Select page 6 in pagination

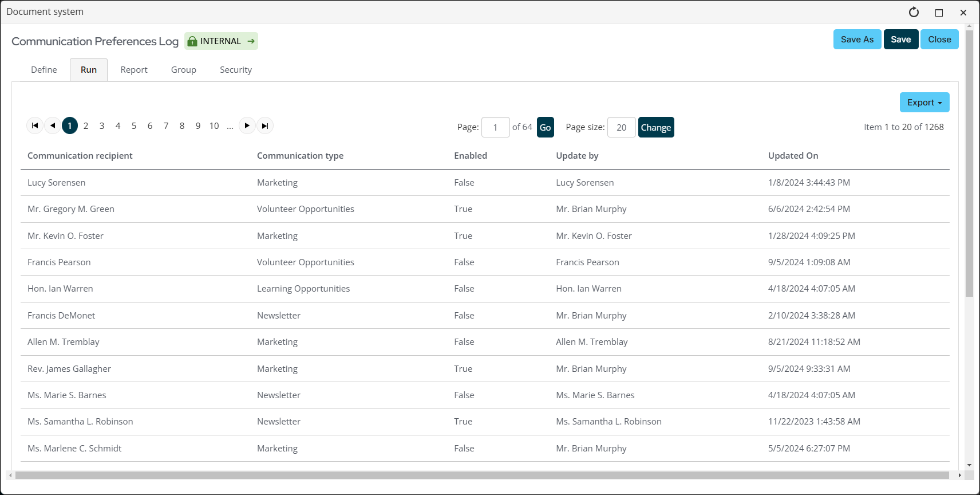pyautogui.click(x=150, y=125)
